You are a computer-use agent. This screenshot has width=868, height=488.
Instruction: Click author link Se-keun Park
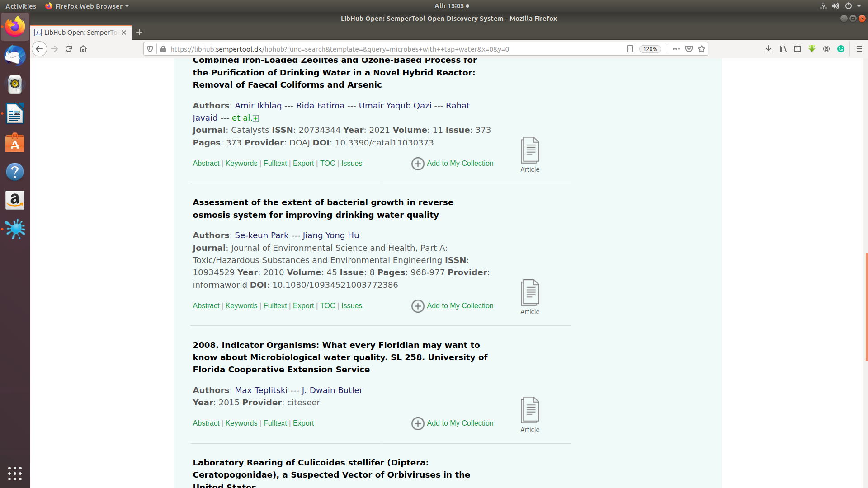[261, 235]
